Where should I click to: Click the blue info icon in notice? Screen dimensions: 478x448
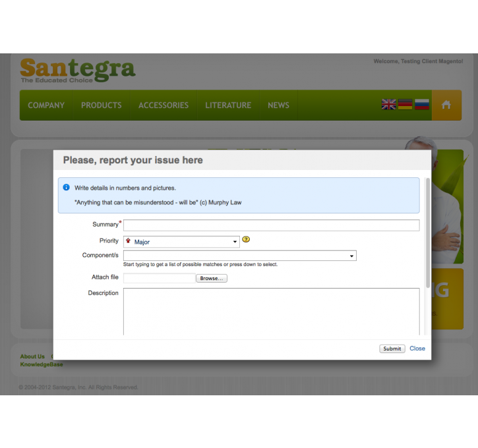tap(66, 188)
